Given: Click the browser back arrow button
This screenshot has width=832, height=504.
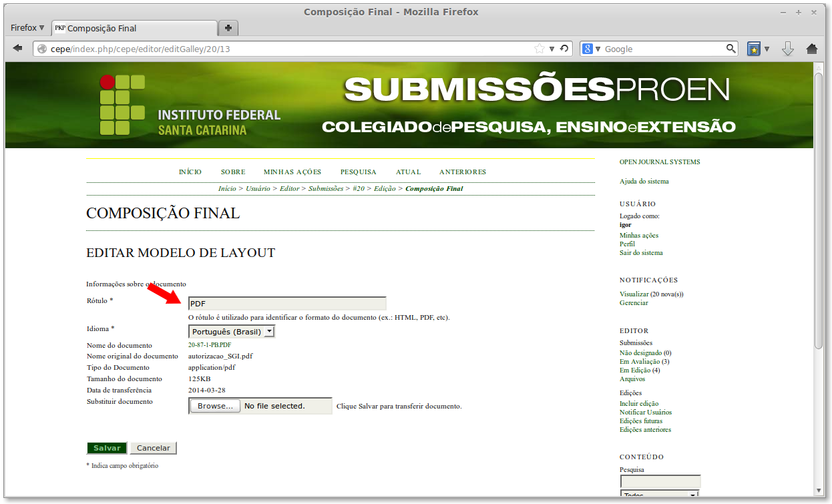Looking at the screenshot, I should pos(18,49).
